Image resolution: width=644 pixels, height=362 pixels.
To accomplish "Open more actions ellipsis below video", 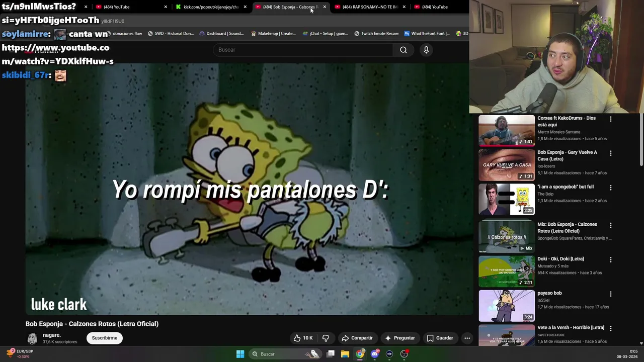I will tap(467, 338).
